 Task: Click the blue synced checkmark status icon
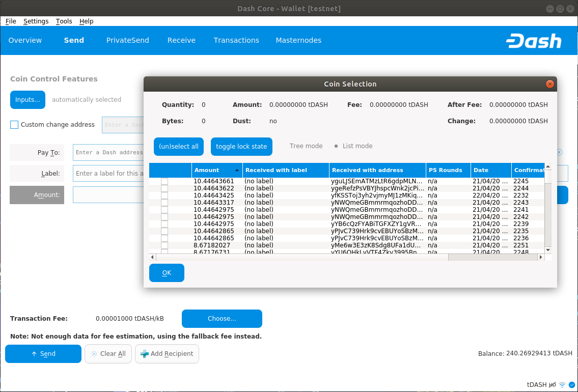[572, 385]
